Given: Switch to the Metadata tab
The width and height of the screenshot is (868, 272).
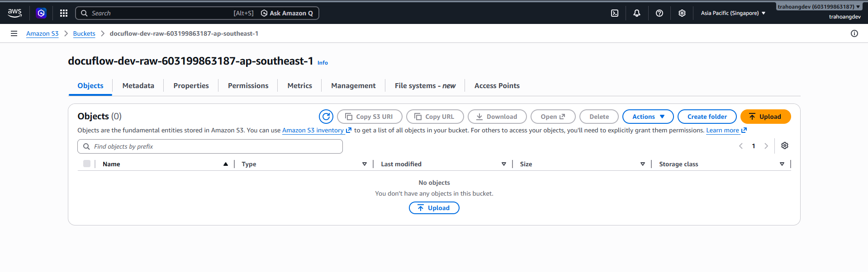Looking at the screenshot, I should [138, 85].
